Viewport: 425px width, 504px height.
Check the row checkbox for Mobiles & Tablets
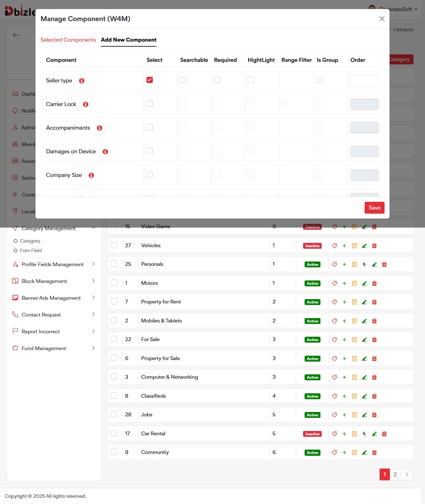point(114,321)
